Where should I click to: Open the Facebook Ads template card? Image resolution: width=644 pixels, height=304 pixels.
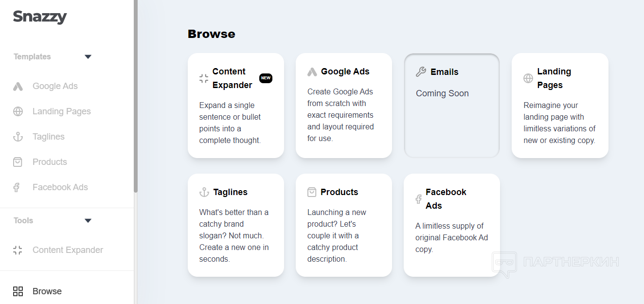tap(451, 225)
